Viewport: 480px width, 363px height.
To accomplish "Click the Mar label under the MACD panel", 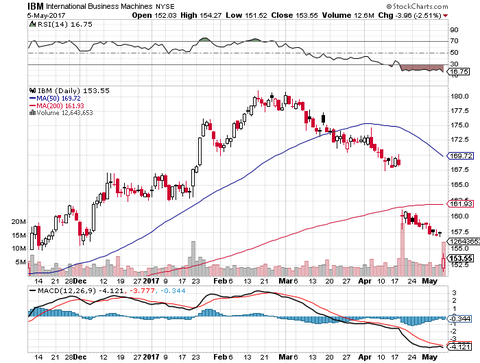I will pyautogui.click(x=285, y=357).
